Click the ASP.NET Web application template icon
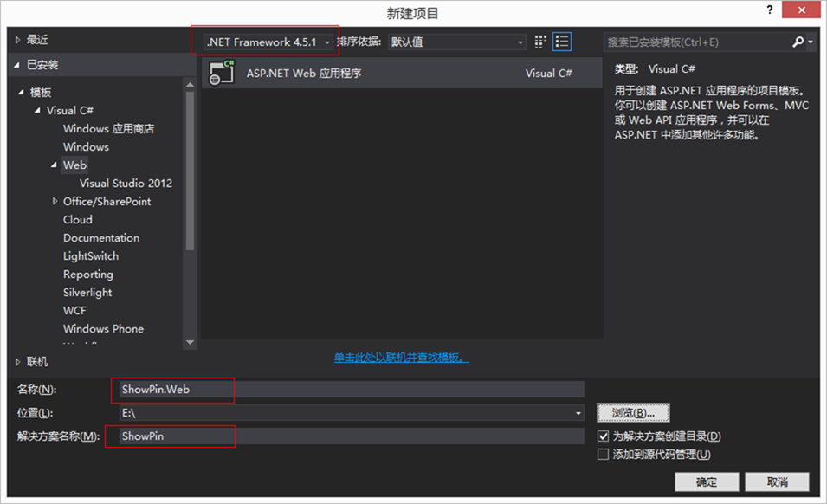827x504 pixels. coord(222,73)
